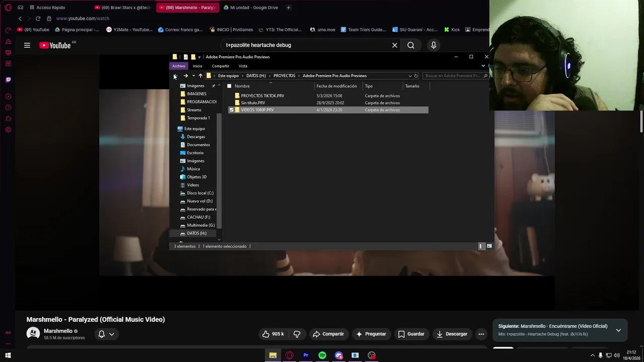Open Windows Start menu

(x=8, y=355)
